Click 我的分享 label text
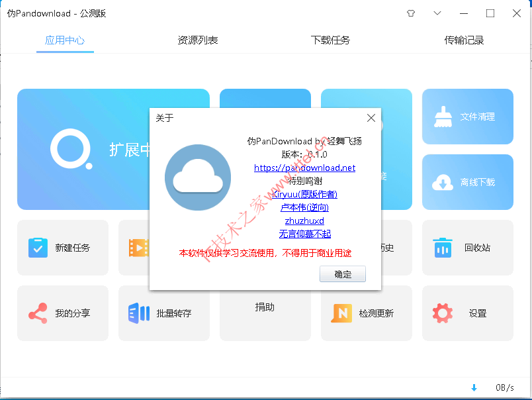Viewport: 532px width, 400px height. tap(73, 313)
